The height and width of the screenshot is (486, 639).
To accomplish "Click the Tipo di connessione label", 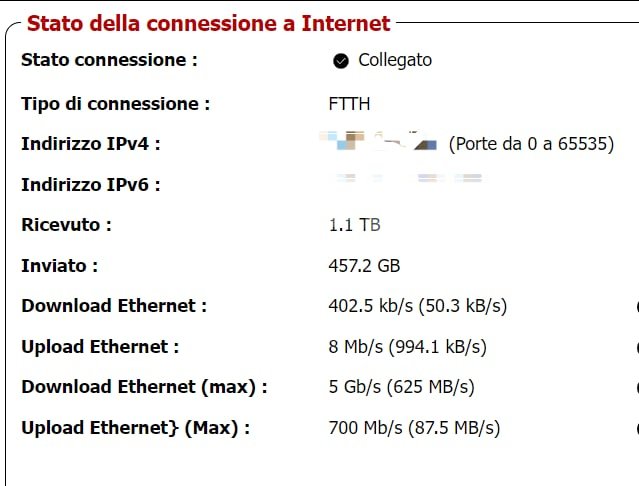I will pos(116,104).
